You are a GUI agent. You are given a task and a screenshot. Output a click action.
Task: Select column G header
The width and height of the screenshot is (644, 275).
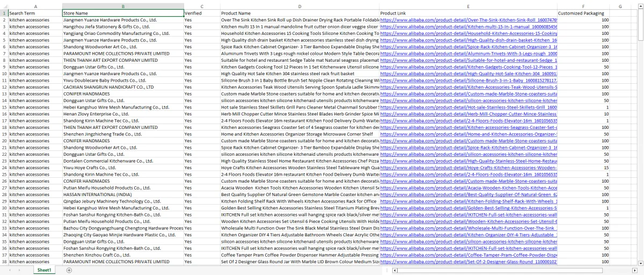pos(620,6)
